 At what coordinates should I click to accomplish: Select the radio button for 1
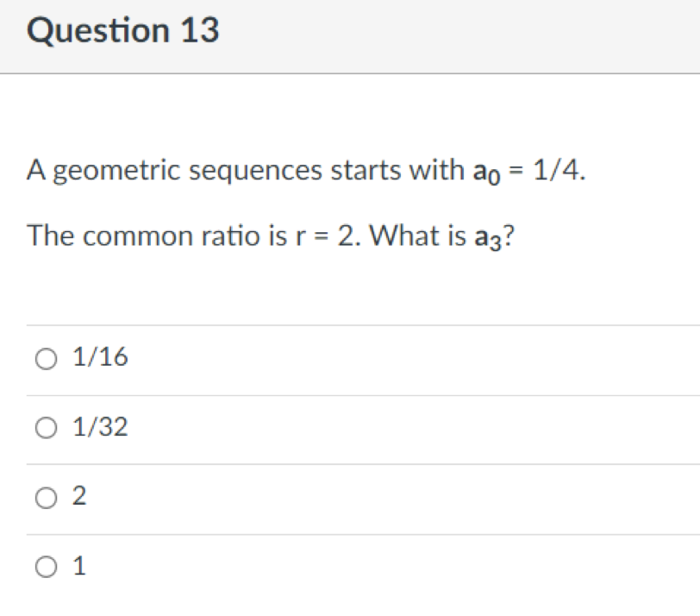click(44, 565)
